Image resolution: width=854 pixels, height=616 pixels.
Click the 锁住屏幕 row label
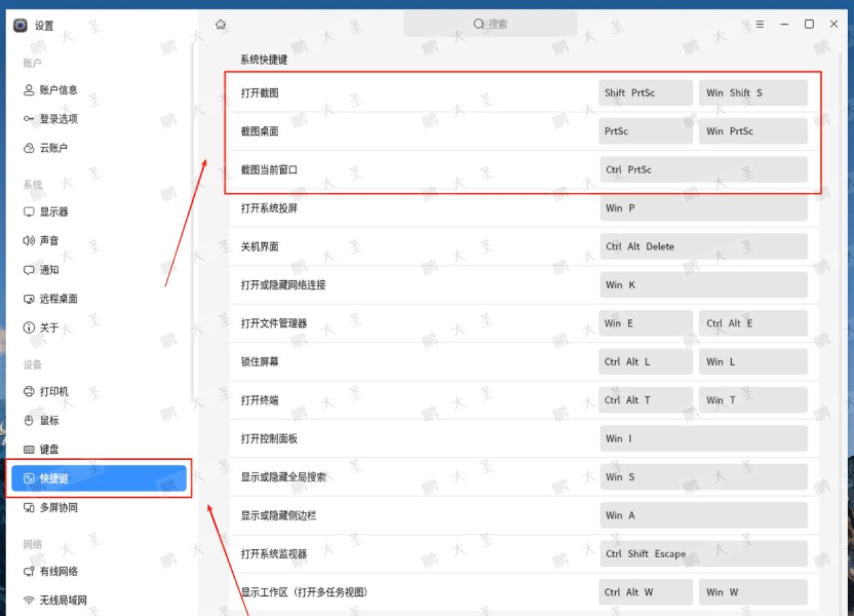coord(260,362)
